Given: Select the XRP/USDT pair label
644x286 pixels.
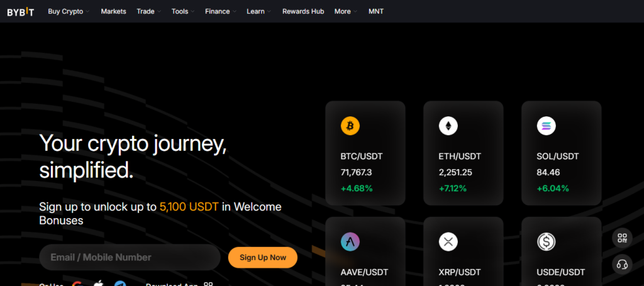Looking at the screenshot, I should pyautogui.click(x=460, y=272).
